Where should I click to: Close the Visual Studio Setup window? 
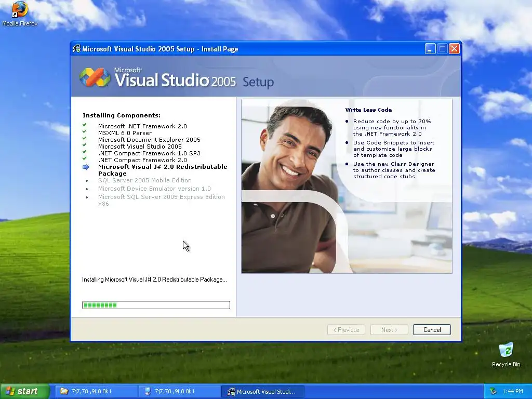[454, 49]
